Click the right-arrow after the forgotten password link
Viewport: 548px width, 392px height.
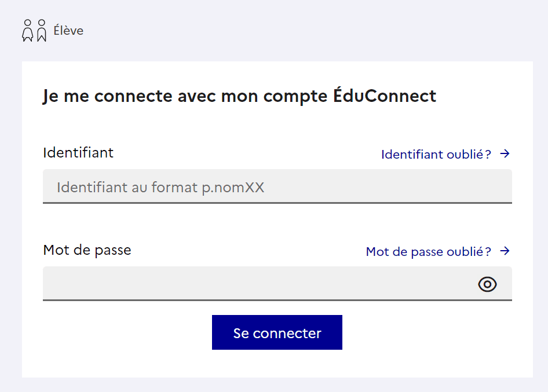[505, 251]
